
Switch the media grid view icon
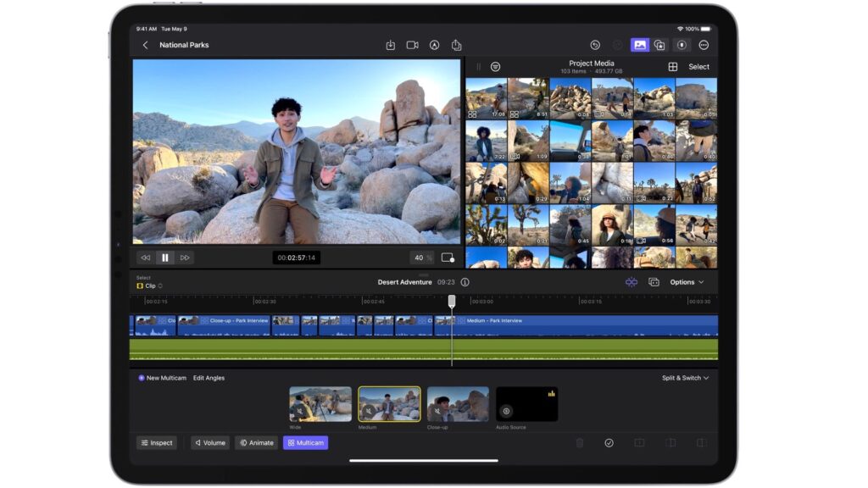pos(672,67)
